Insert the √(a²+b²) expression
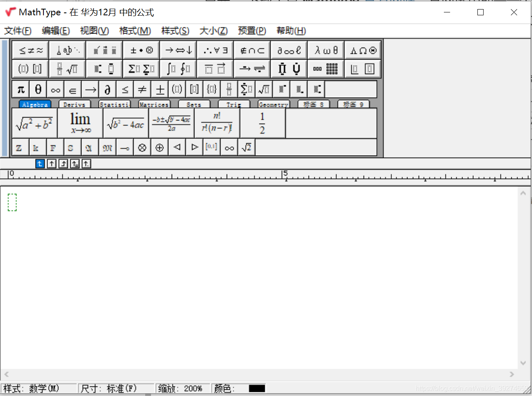 click(x=34, y=123)
